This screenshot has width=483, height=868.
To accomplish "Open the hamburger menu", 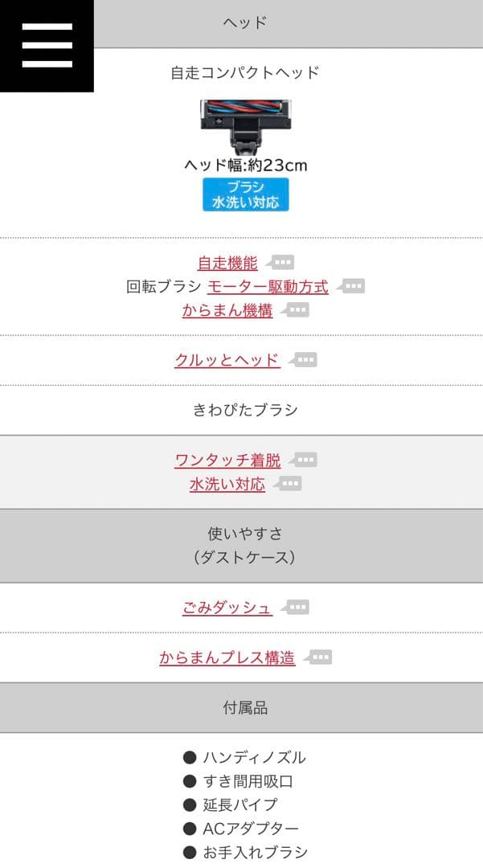I will (x=47, y=46).
